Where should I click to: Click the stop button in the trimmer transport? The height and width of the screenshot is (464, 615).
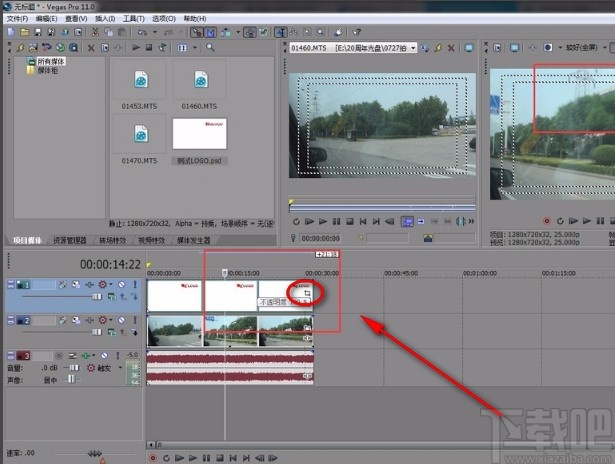coord(349,221)
